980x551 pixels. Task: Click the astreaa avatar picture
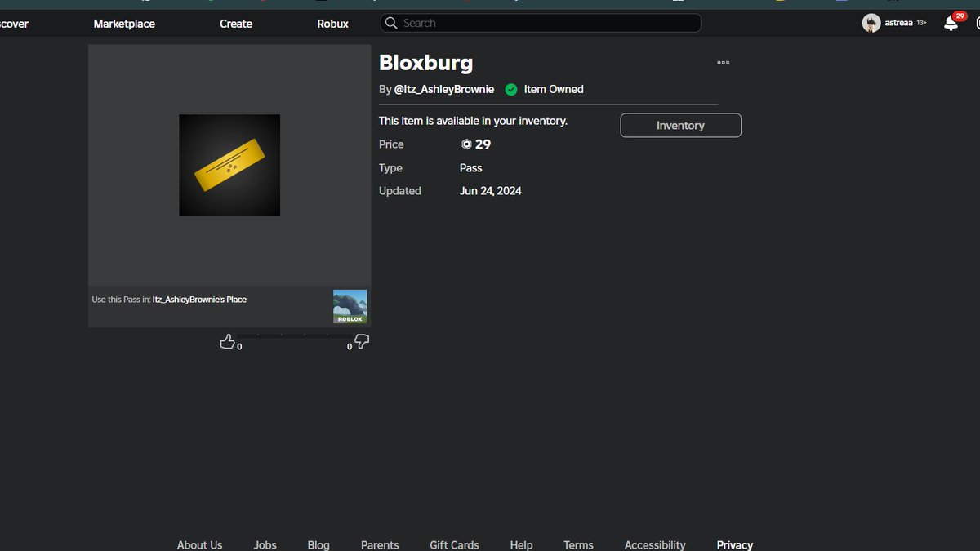pos(871,23)
